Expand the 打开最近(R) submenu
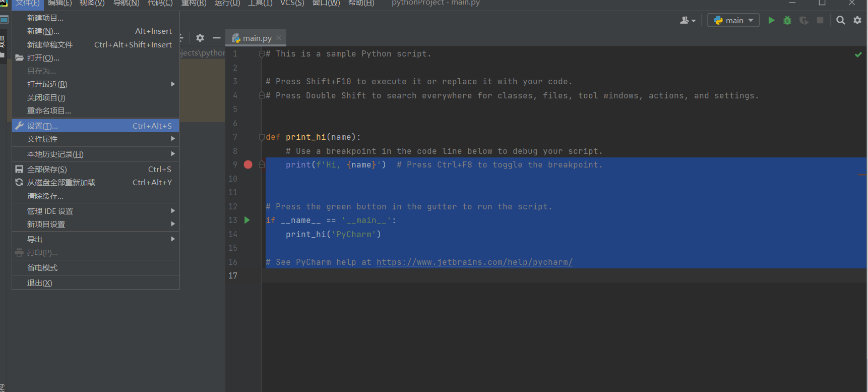The image size is (868, 392). tap(96, 84)
